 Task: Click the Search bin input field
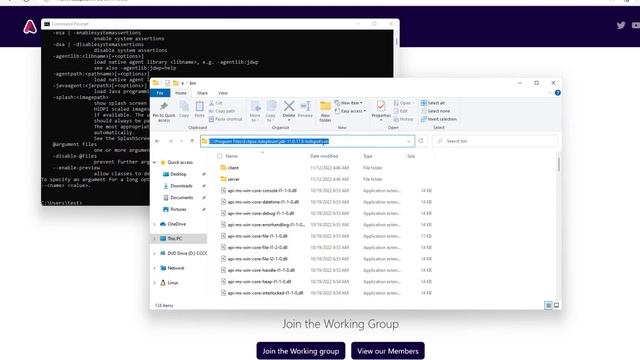[495, 141]
